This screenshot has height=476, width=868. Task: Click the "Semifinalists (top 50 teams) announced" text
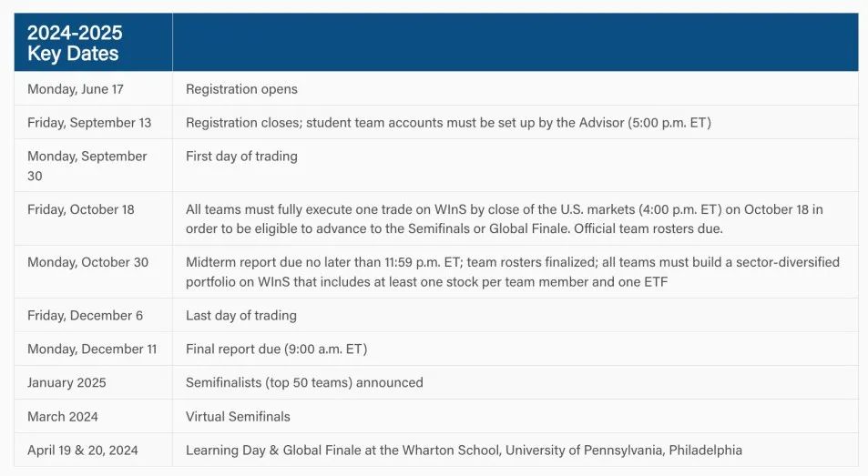click(x=304, y=382)
